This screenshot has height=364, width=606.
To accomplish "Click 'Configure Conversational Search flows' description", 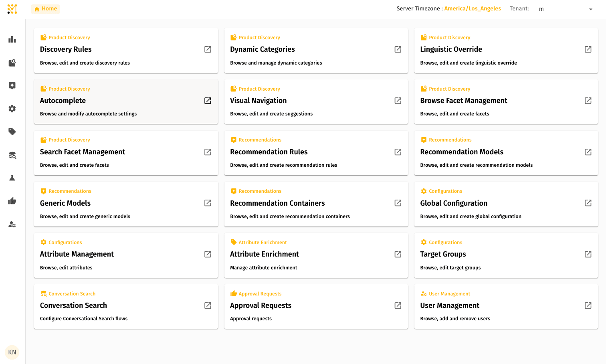I will 84,319.
